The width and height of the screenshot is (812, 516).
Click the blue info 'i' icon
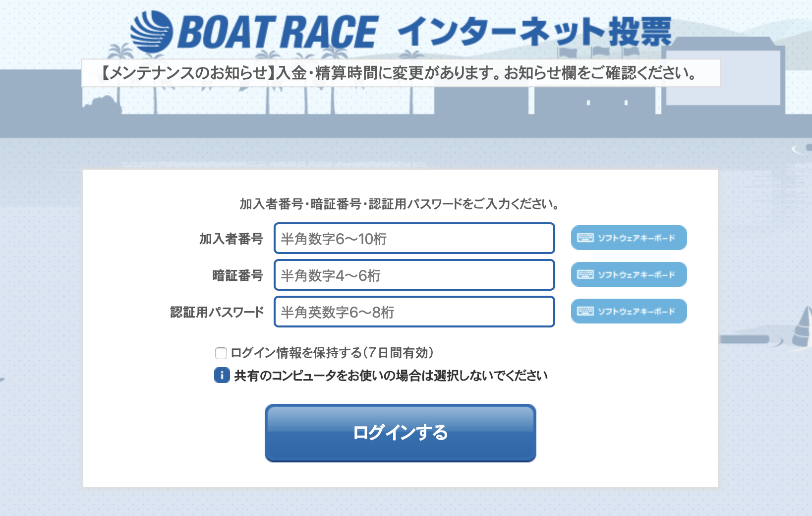pyautogui.click(x=222, y=375)
